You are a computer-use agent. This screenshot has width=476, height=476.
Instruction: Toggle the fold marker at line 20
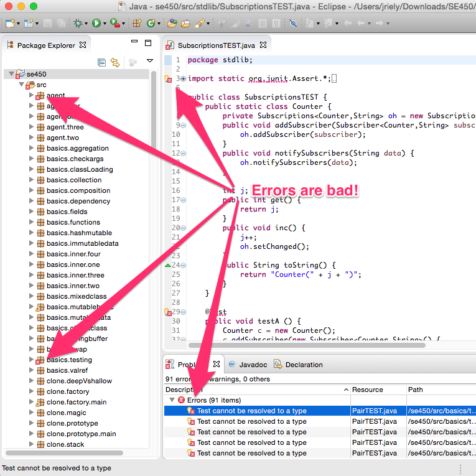point(183,227)
